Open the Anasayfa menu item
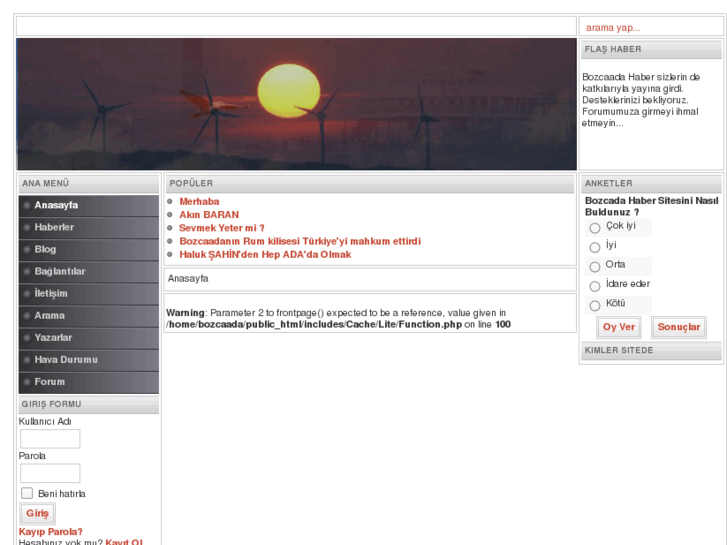The width and height of the screenshot is (727, 545). click(56, 205)
